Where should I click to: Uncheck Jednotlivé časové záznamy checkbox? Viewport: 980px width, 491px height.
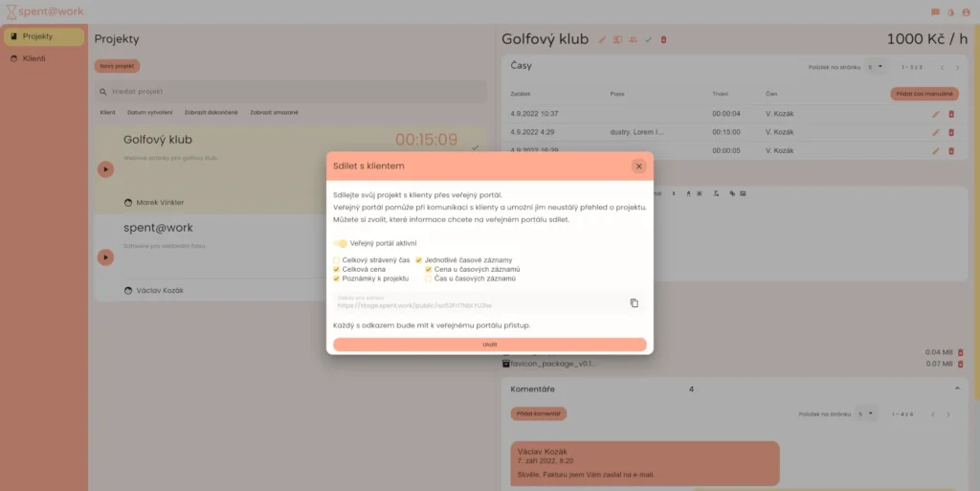tap(419, 260)
